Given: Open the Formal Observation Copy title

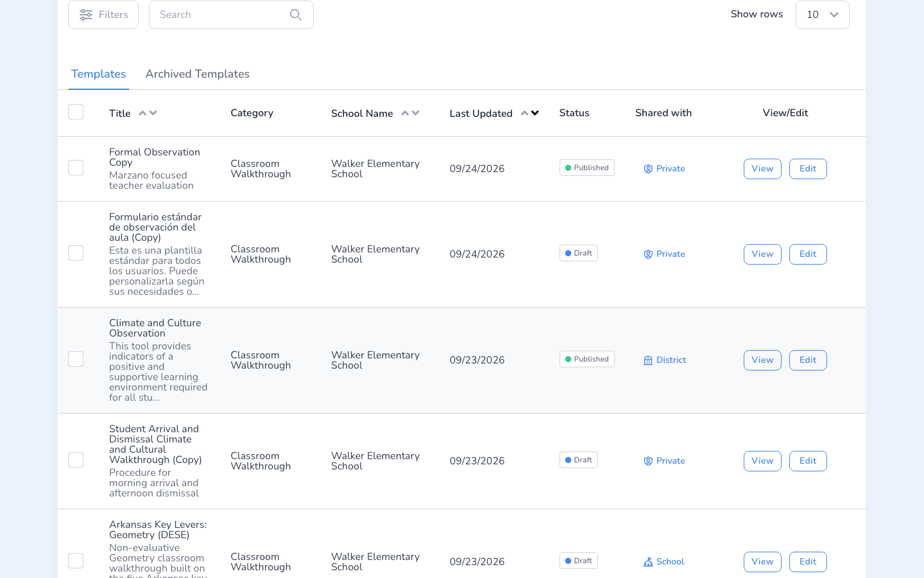Looking at the screenshot, I should (x=155, y=157).
